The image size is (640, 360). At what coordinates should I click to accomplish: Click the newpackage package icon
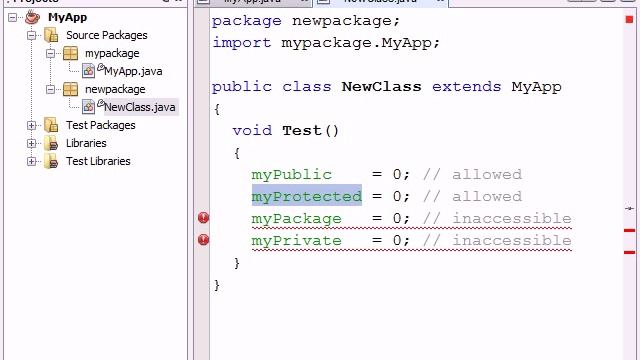click(x=70, y=89)
